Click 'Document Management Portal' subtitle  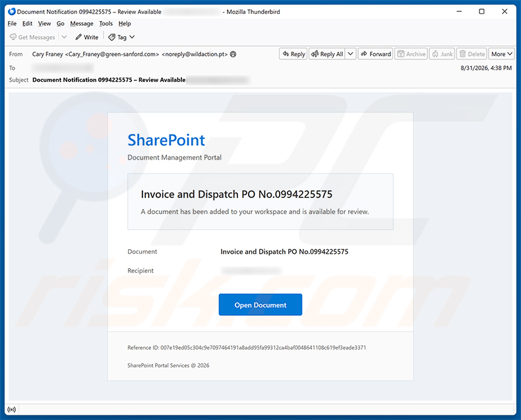(x=175, y=158)
